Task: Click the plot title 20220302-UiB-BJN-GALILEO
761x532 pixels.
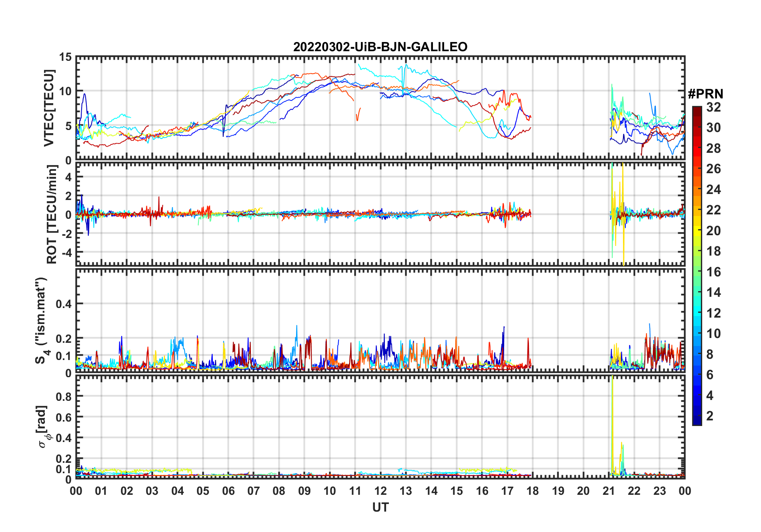Action: click(380, 47)
